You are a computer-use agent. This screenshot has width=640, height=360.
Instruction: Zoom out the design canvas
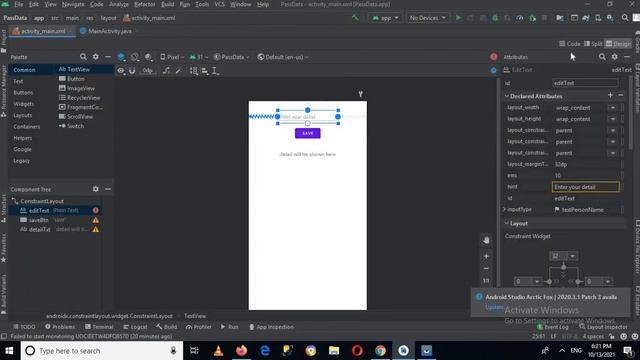pyautogui.click(x=486, y=269)
